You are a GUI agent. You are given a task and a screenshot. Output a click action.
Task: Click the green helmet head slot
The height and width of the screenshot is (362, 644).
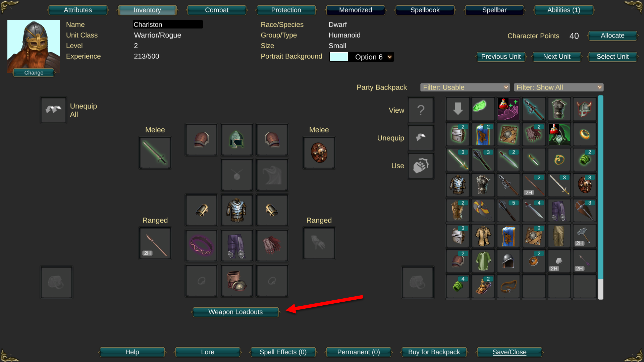(237, 139)
